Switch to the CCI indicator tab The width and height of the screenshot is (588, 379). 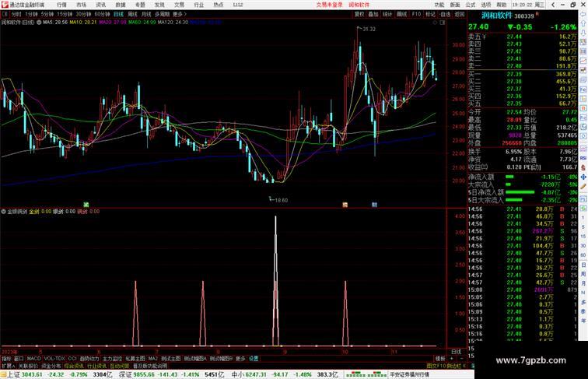click(72, 359)
